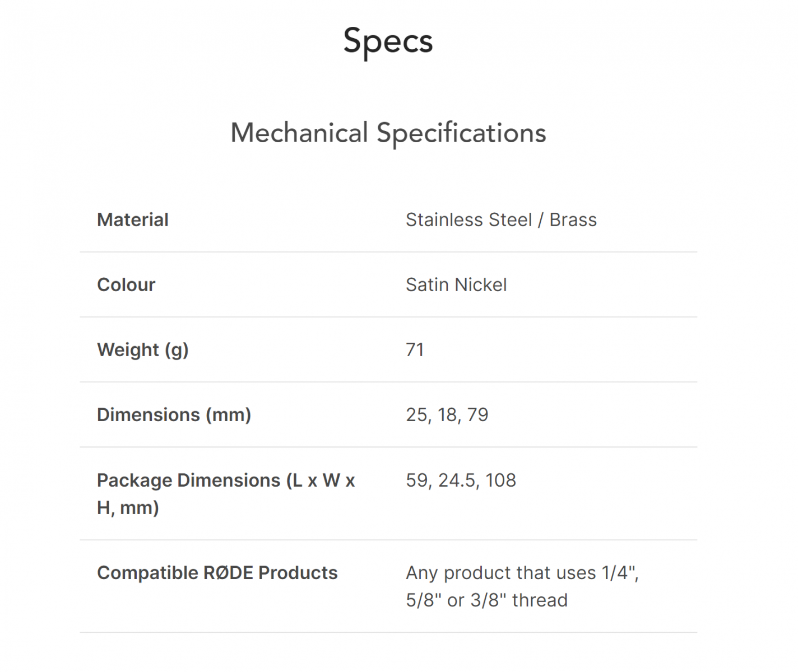Select the Colour row label
Image resolution: width=798 pixels, height=672 pixels.
(126, 284)
